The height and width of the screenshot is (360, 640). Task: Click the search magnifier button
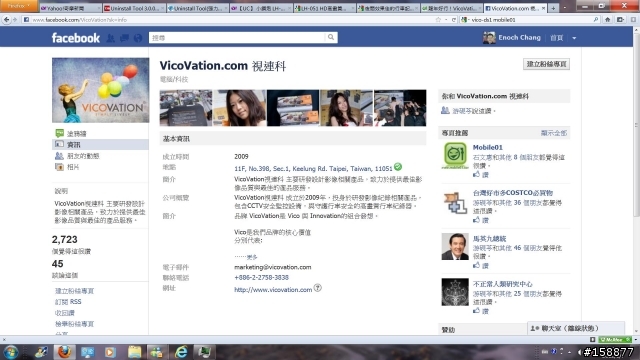(x=331, y=38)
